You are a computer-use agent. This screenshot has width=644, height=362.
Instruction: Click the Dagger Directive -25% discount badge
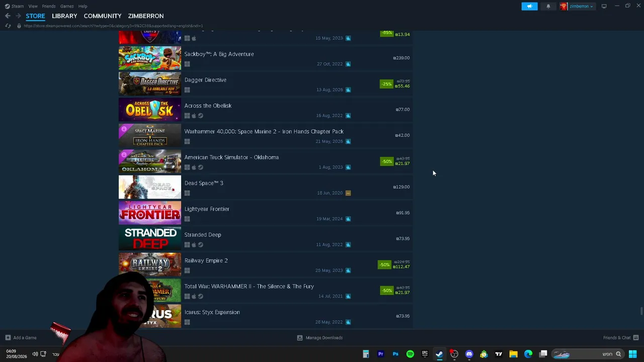[x=386, y=84]
